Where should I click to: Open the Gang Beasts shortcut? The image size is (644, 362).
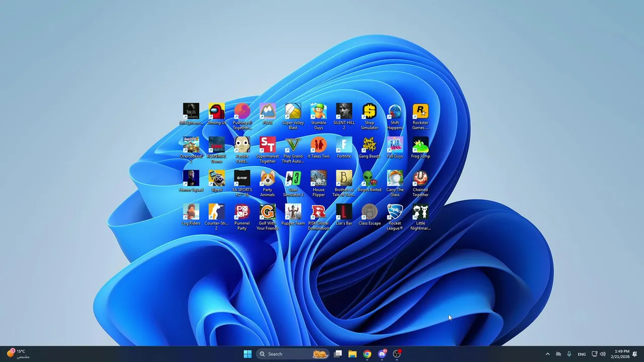pos(369,148)
